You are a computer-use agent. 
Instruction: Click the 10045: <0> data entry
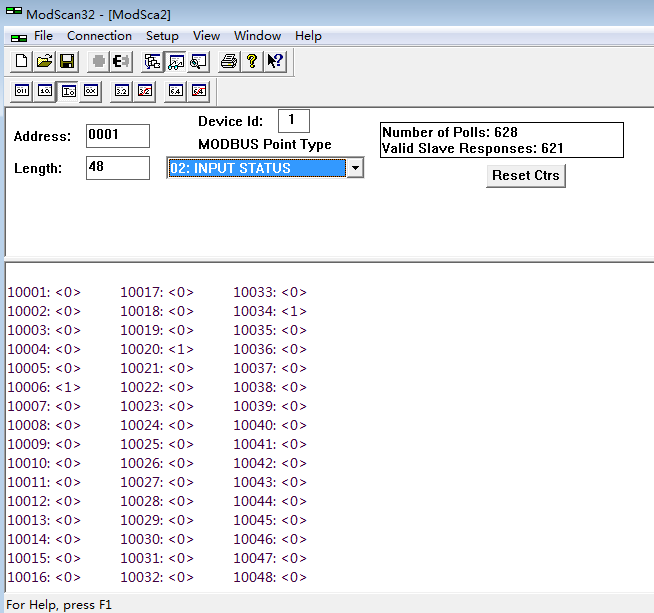click(270, 520)
